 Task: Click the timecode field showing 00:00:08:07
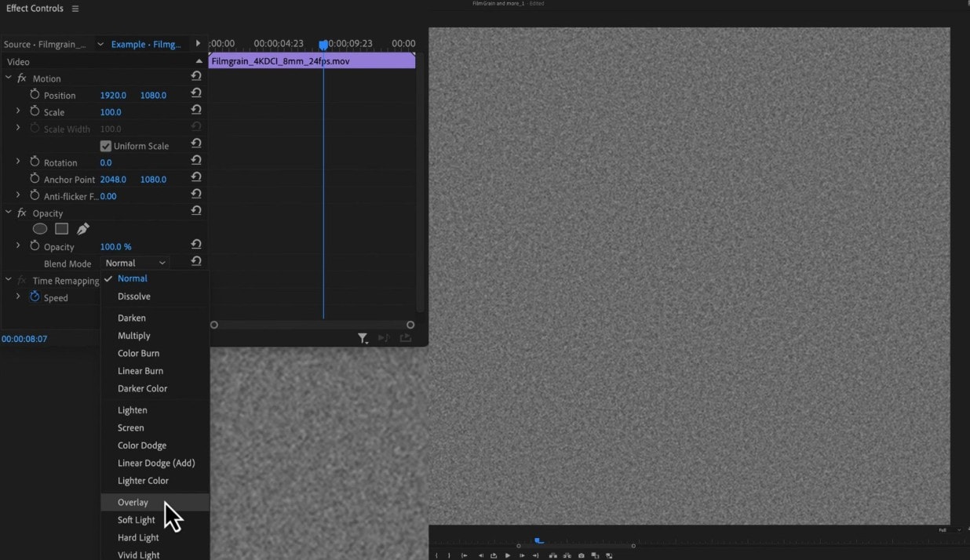coord(26,338)
